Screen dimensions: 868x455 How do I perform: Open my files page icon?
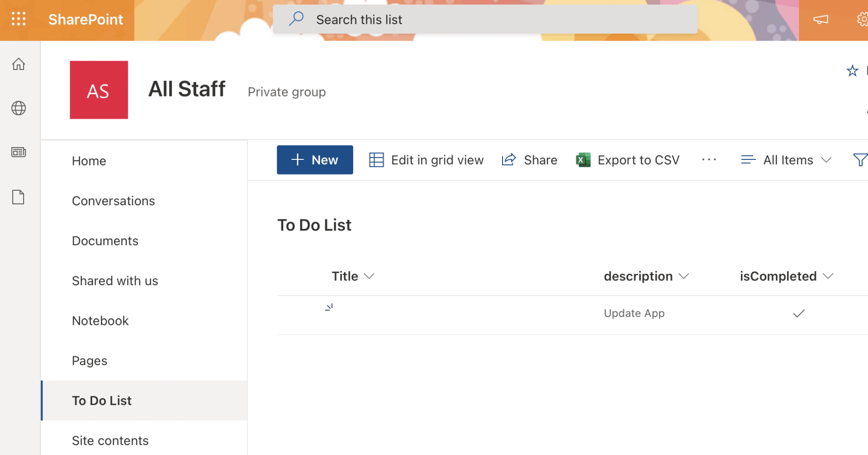[18, 197]
